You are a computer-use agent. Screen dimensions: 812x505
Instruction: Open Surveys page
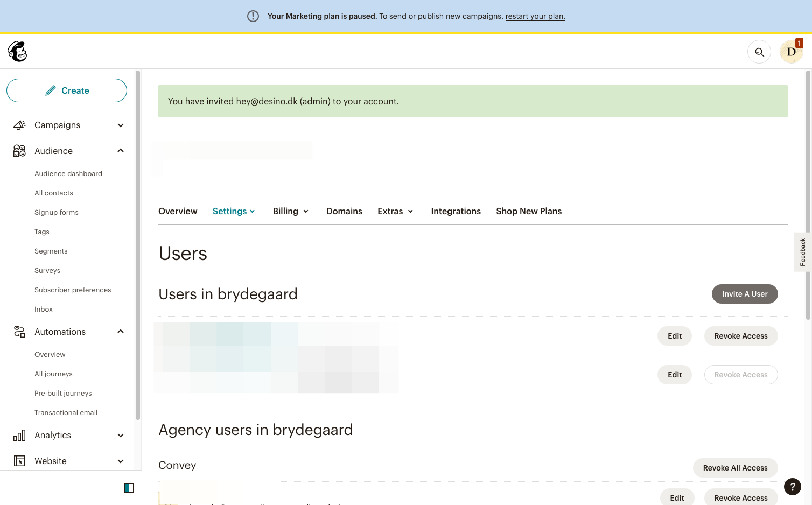[47, 270]
